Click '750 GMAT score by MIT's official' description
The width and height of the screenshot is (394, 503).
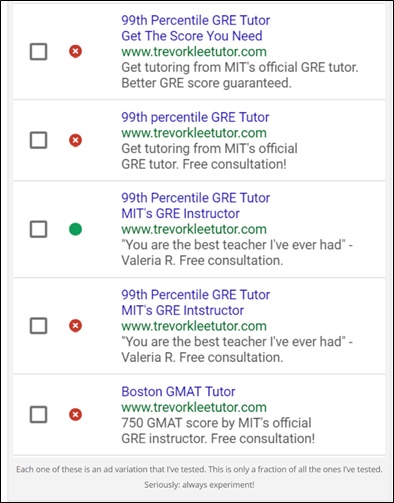pos(216,423)
